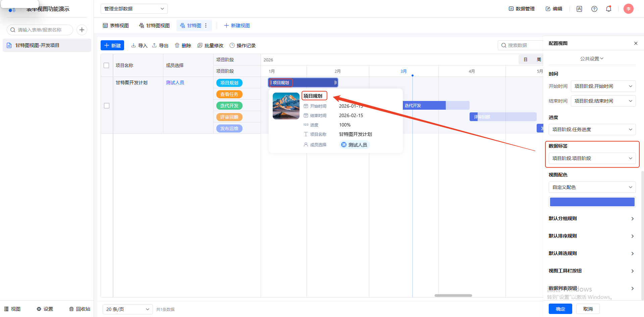Image resolution: width=644 pixels, height=317 pixels.
Task: Close the 配置视图 panel
Action: click(636, 43)
